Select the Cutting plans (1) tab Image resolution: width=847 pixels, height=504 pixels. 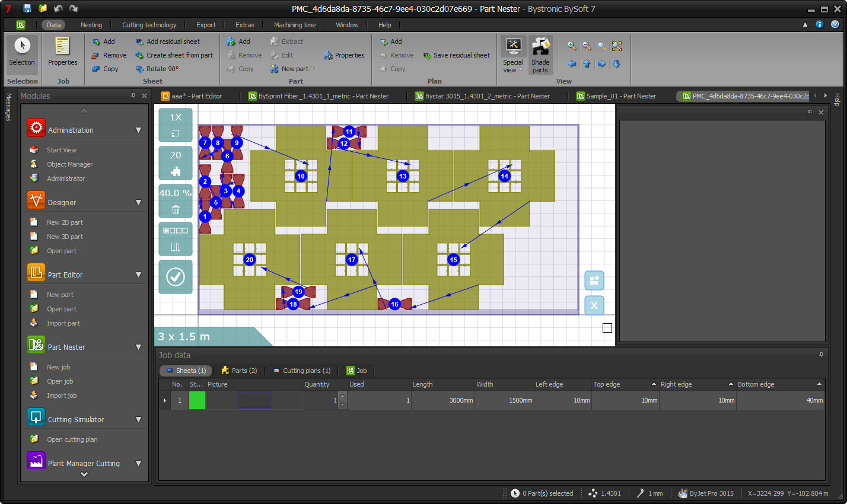point(302,371)
